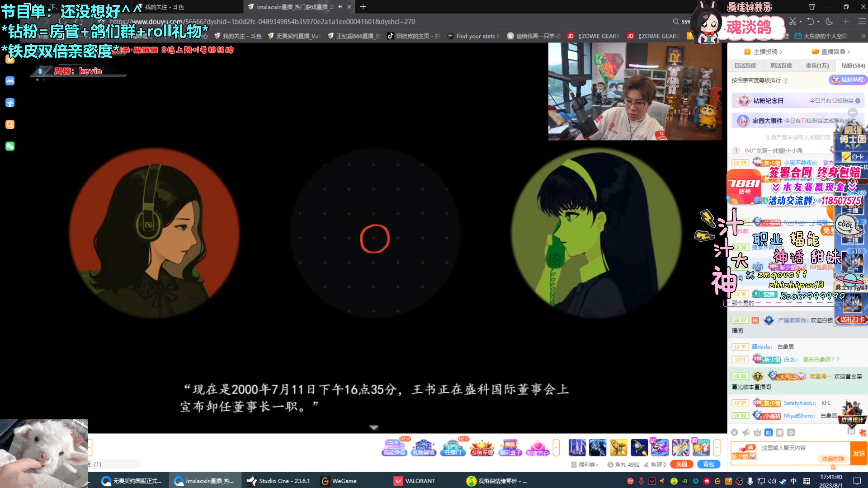This screenshot has height=488, width=868.
Task: Open WeGame in the taskbar
Action: [x=339, y=481]
